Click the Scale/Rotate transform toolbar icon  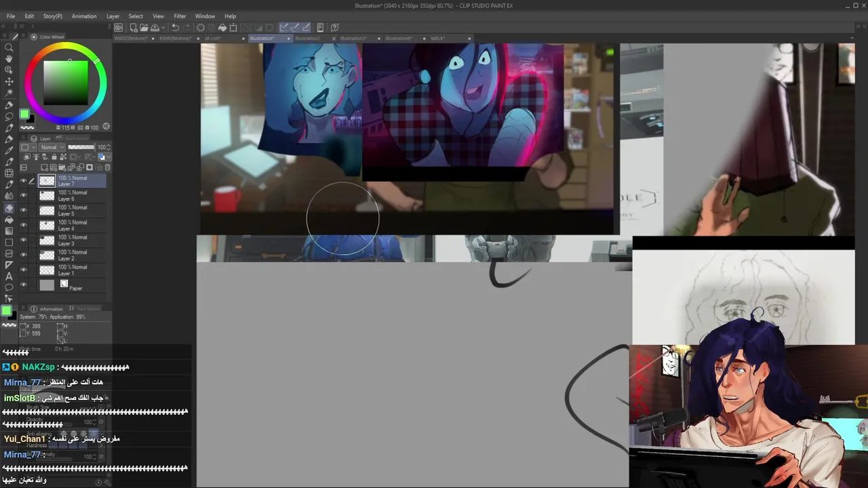pos(233,28)
